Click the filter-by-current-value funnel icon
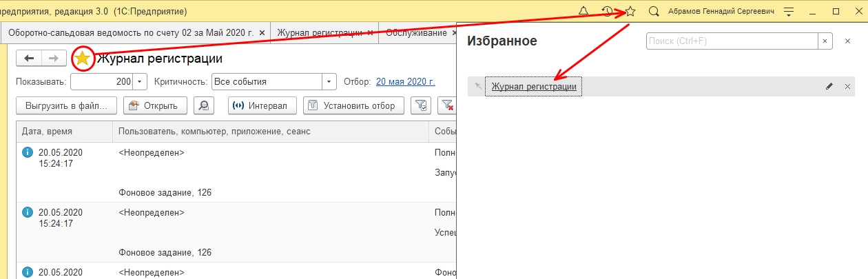Image resolution: width=868 pixels, height=279 pixels. coord(420,105)
